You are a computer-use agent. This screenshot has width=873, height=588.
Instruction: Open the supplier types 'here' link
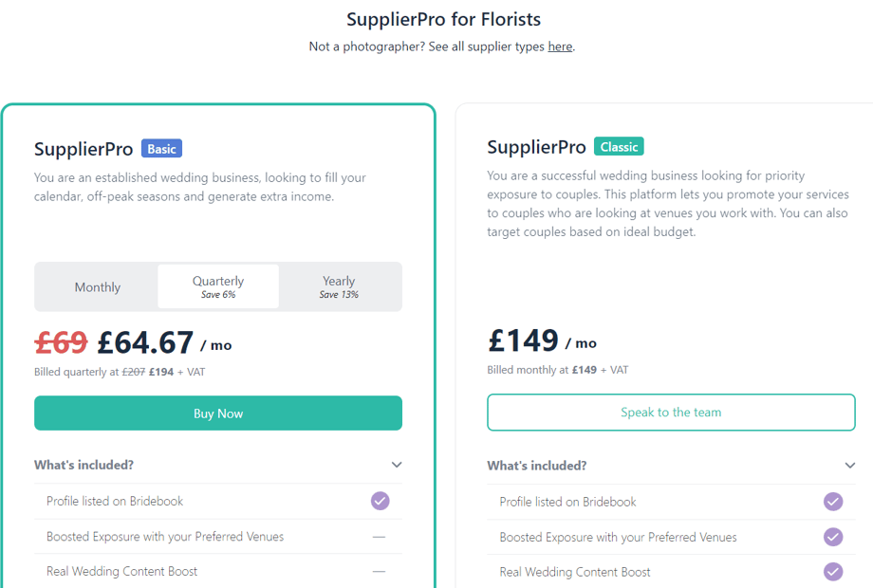click(560, 46)
